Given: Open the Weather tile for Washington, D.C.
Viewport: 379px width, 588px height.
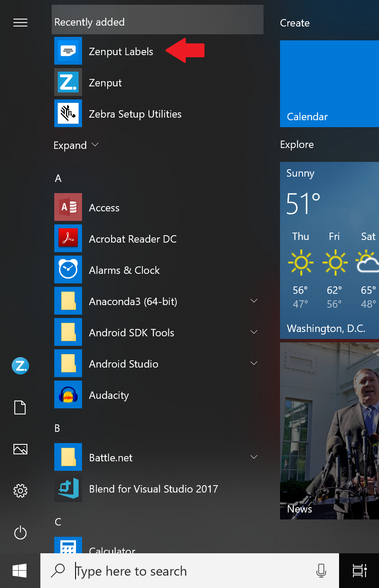Looking at the screenshot, I should [330, 250].
